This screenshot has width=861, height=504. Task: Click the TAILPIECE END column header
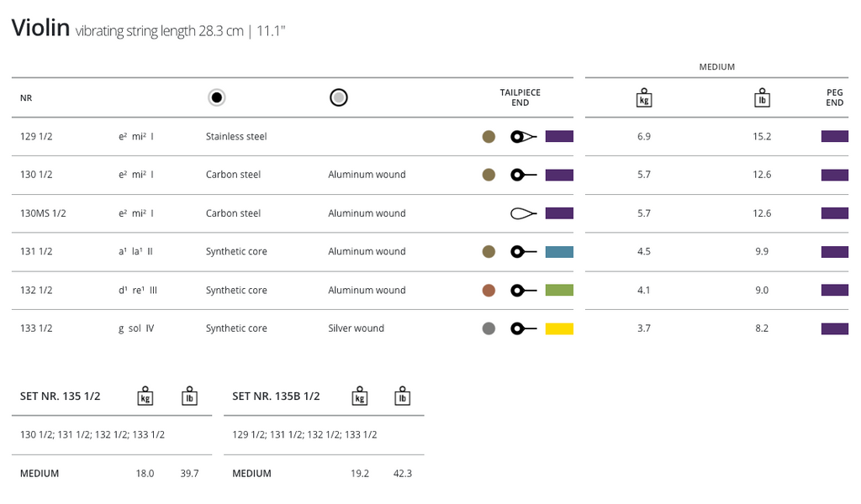click(x=520, y=97)
